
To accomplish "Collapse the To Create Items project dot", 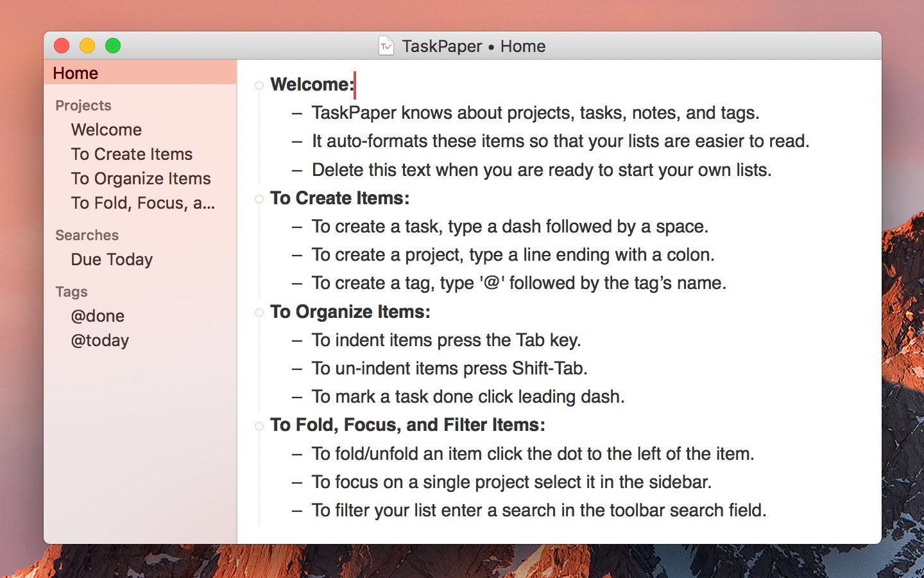I will tap(259, 199).
